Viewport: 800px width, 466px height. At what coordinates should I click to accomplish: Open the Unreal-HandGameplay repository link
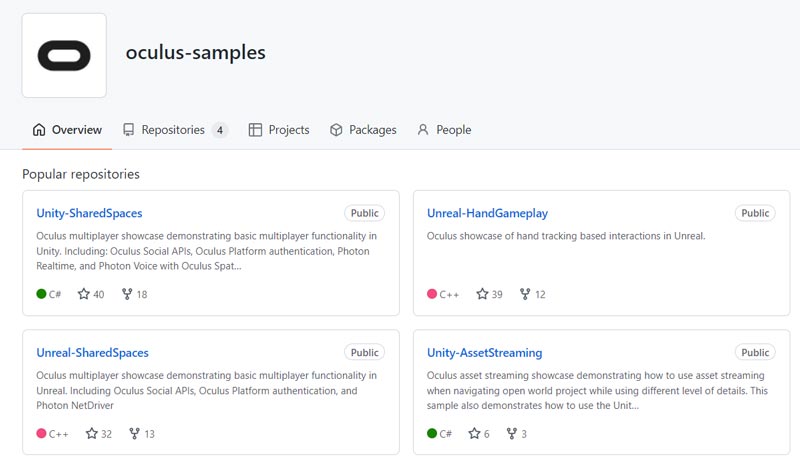pos(487,213)
